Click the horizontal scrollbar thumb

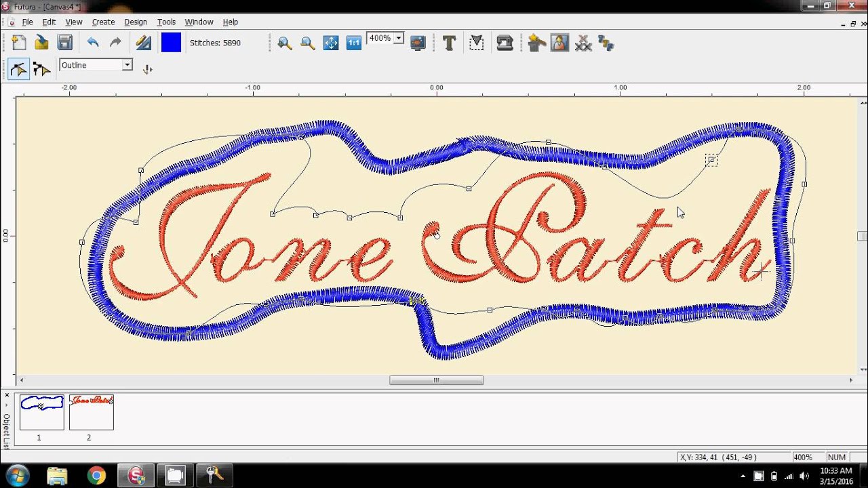click(x=436, y=380)
